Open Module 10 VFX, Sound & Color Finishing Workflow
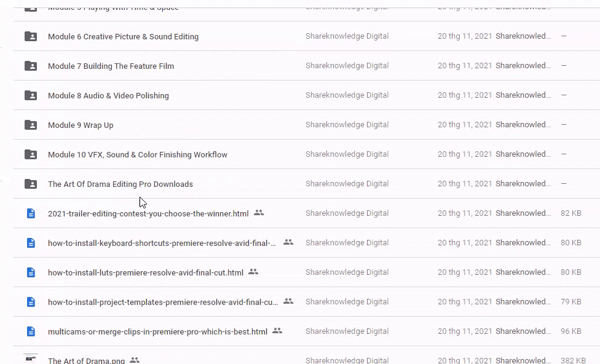600x364 pixels. (138, 155)
